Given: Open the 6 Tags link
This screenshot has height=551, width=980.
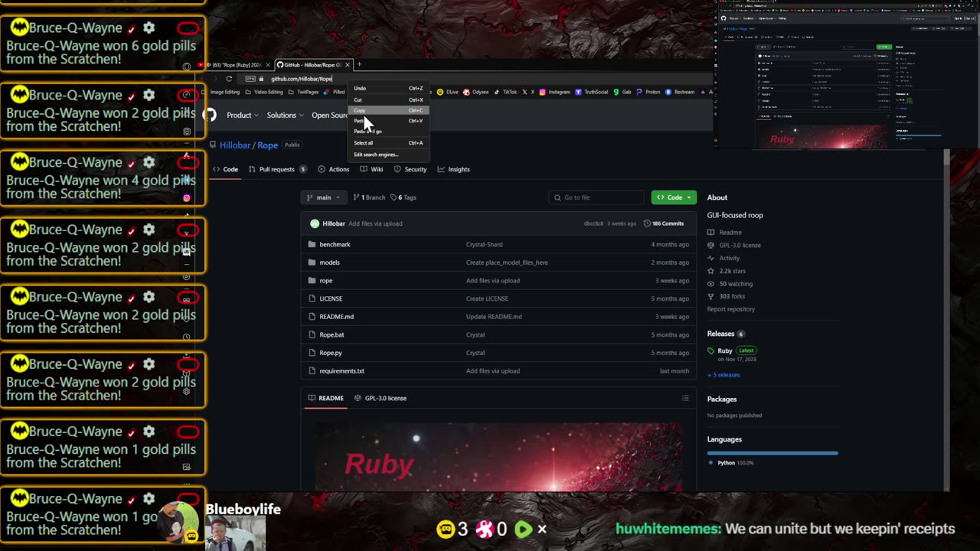Looking at the screenshot, I should coord(403,197).
